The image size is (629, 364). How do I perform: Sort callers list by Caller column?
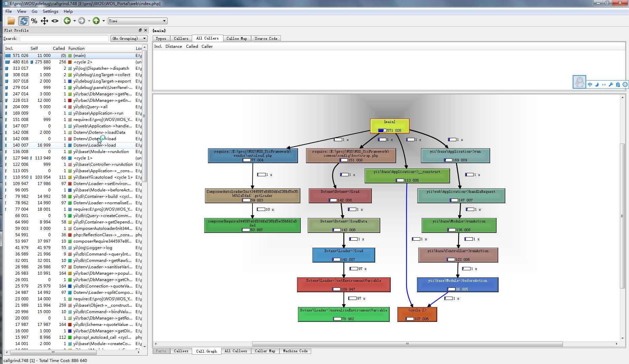(x=207, y=47)
